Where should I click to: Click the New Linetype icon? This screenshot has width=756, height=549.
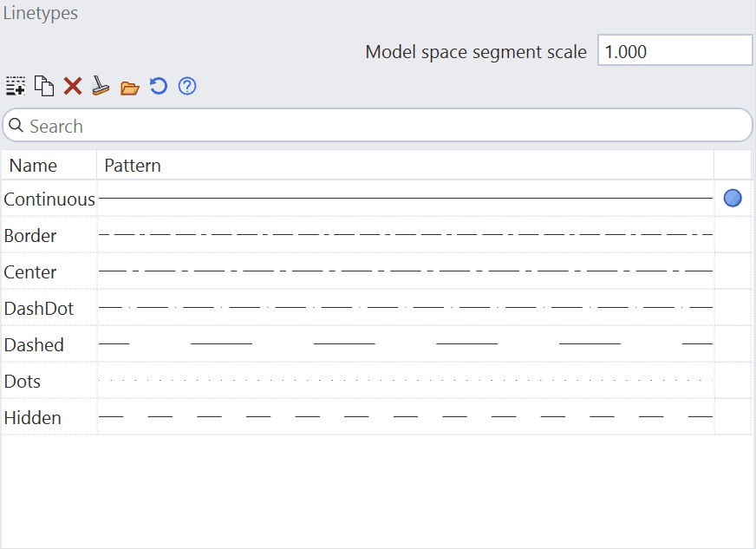pos(16,87)
